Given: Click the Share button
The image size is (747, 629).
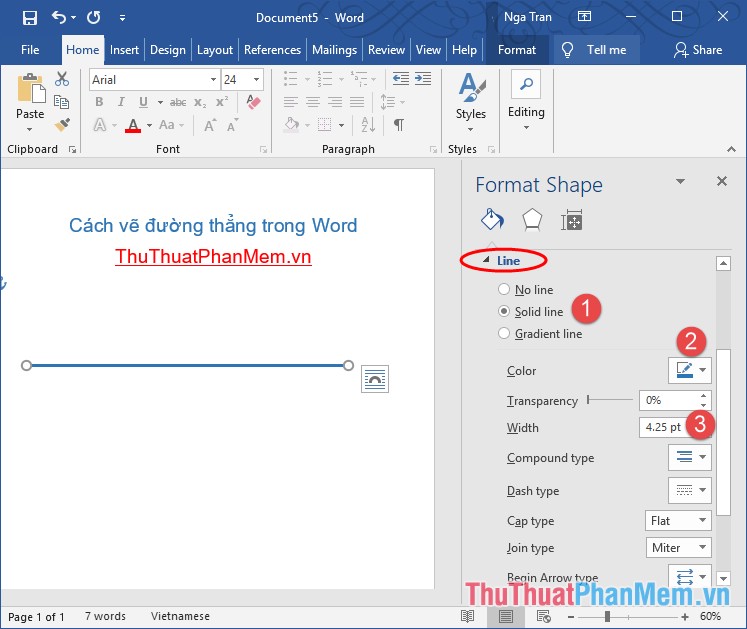Looking at the screenshot, I should pos(698,50).
